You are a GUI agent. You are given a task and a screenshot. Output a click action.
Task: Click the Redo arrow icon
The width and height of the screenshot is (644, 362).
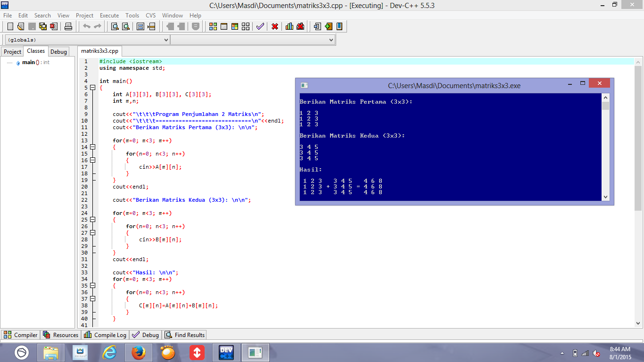98,26
